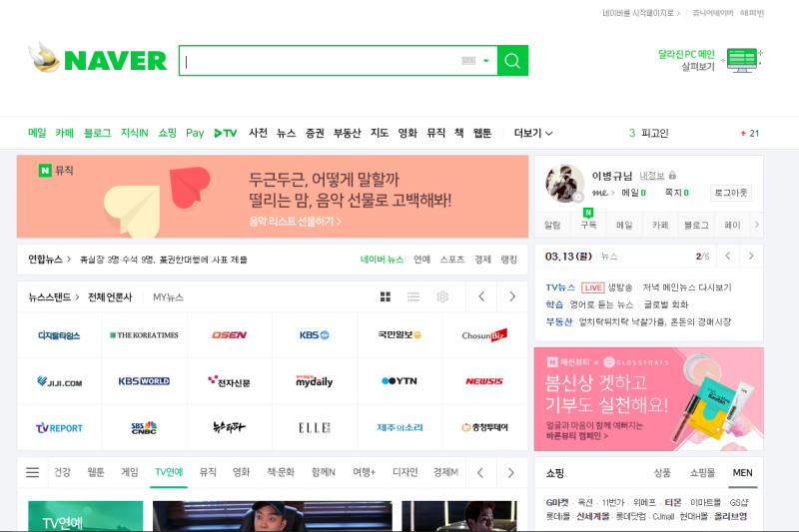
Task: Click the green search magnifier button
Action: tap(512, 61)
